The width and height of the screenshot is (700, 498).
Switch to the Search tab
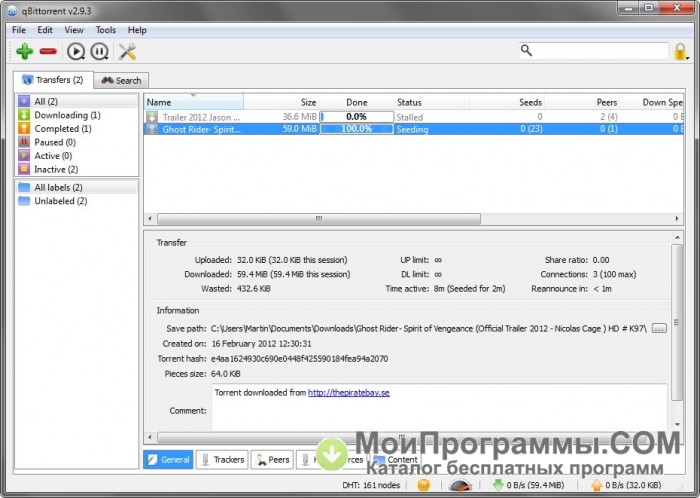(121, 80)
